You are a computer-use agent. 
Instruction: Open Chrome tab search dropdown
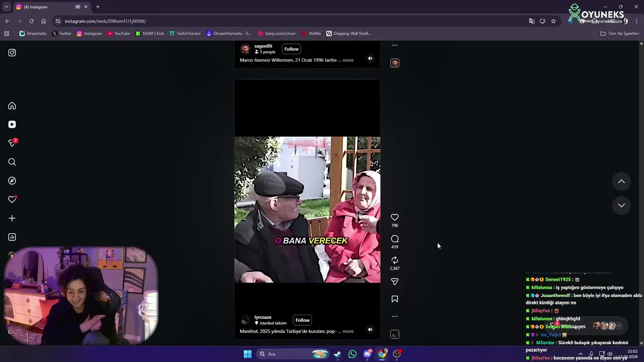[6, 7]
